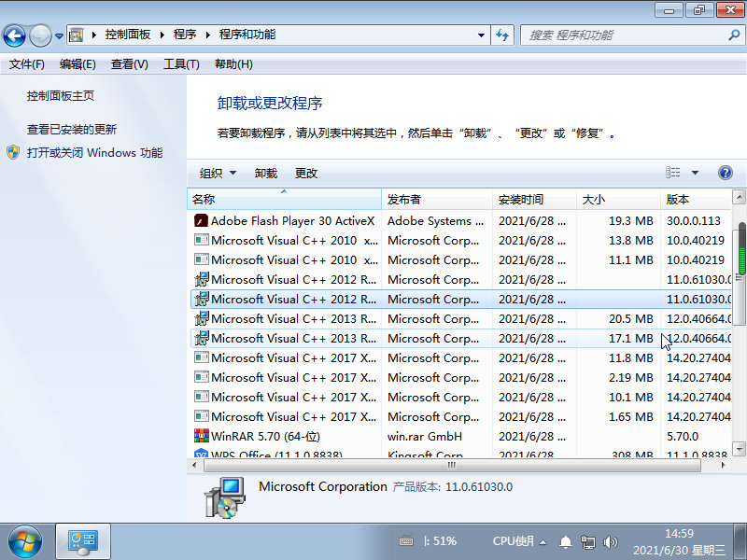Click Adobe Systems publisher cell
This screenshot has height=560, width=747.
435,221
